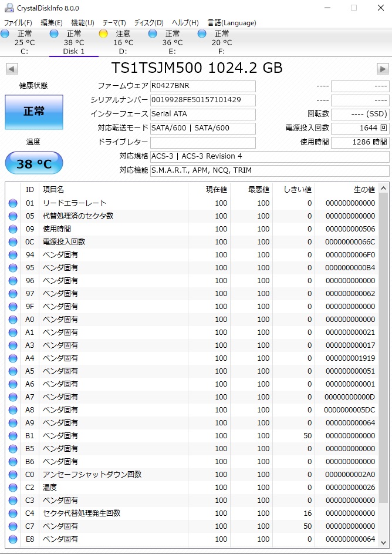Click the serial number field 0019928FE50157101429
Viewport: 392px width, 554px height.
tap(203, 100)
